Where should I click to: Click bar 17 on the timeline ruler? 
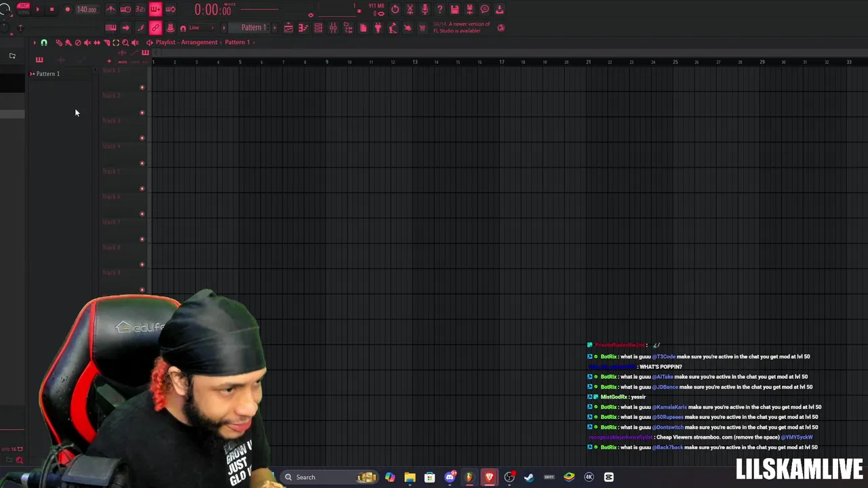[501, 62]
